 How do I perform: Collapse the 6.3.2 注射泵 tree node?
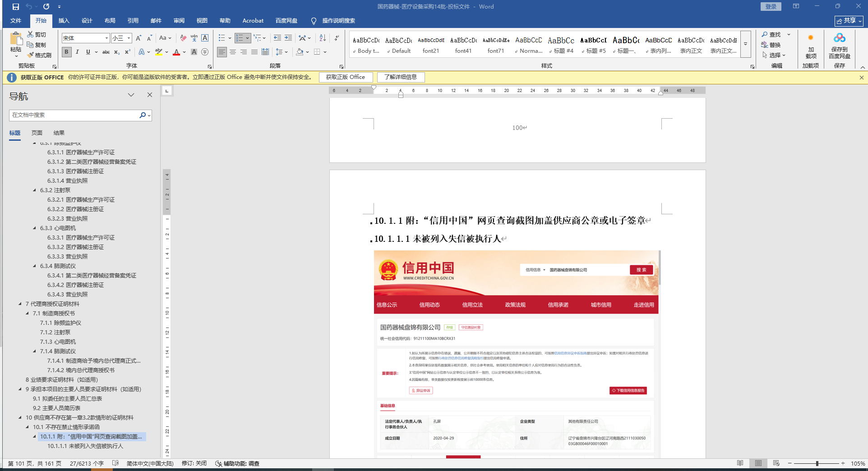(x=35, y=190)
